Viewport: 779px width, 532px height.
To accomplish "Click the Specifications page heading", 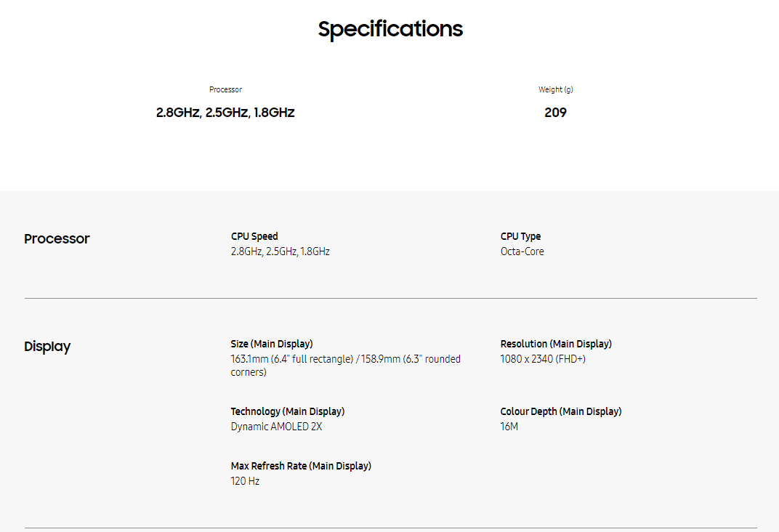I will click(390, 29).
